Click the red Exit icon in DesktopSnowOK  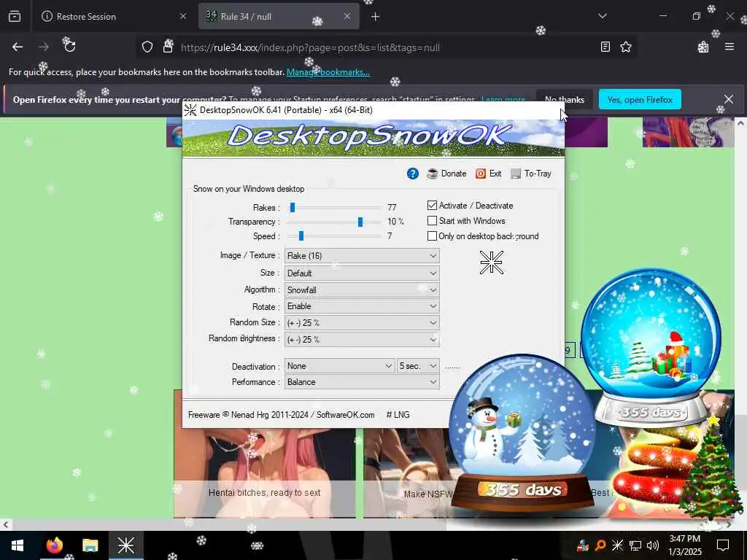coord(488,174)
